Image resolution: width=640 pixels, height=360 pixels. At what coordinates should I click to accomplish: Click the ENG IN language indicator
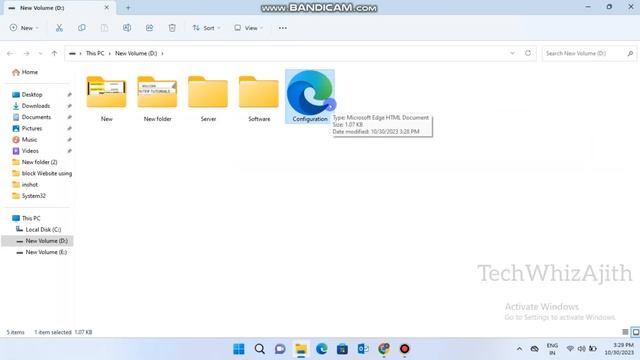coord(552,349)
